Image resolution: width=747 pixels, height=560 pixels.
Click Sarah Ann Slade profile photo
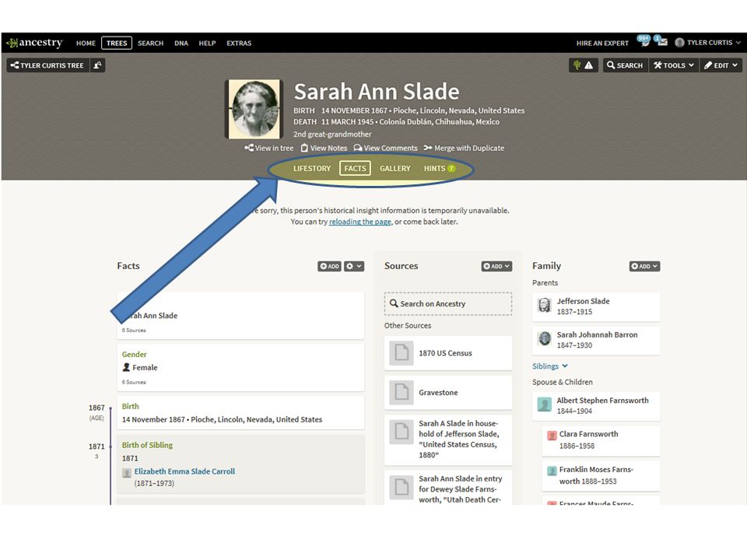pyautogui.click(x=254, y=109)
